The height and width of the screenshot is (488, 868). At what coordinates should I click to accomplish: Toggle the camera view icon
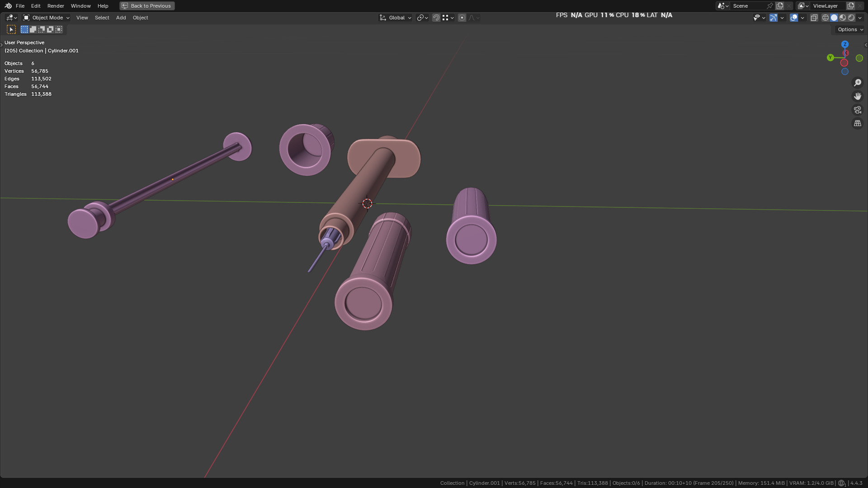click(857, 110)
